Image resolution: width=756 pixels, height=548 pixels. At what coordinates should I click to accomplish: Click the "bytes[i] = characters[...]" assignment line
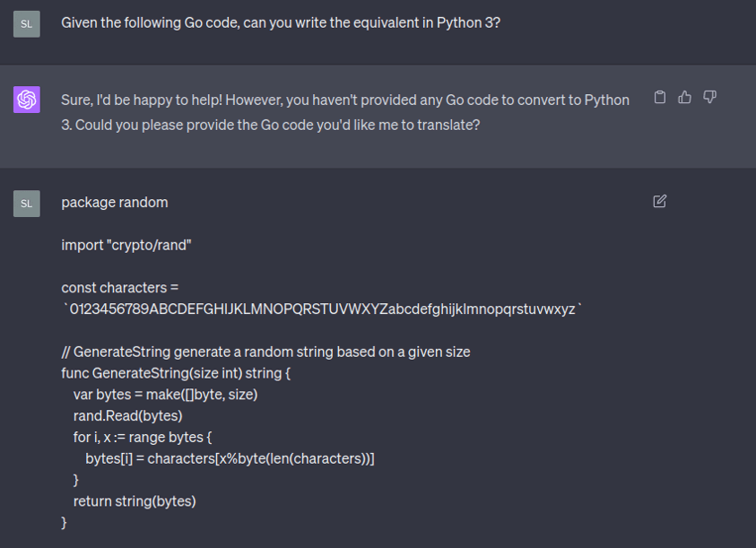click(230, 459)
